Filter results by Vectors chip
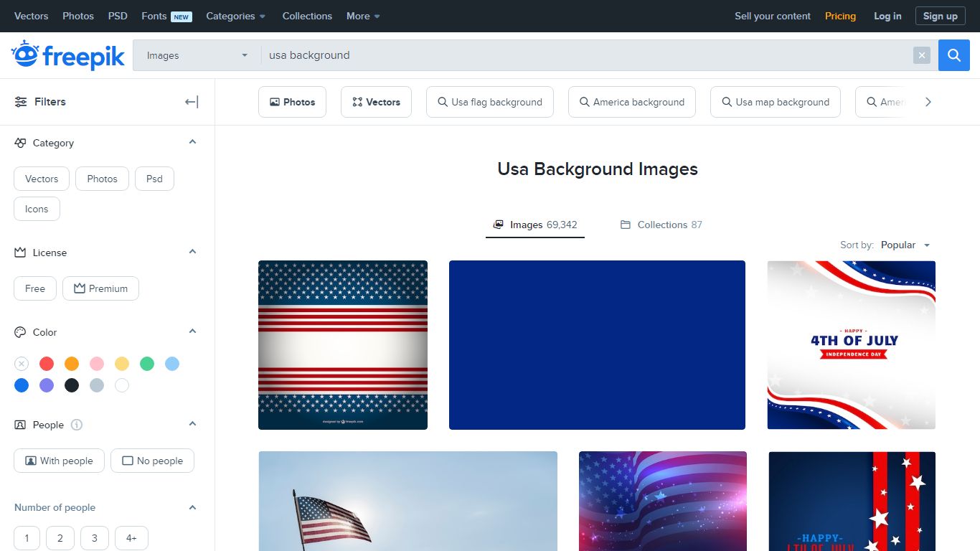The height and width of the screenshot is (551, 980). pos(376,102)
